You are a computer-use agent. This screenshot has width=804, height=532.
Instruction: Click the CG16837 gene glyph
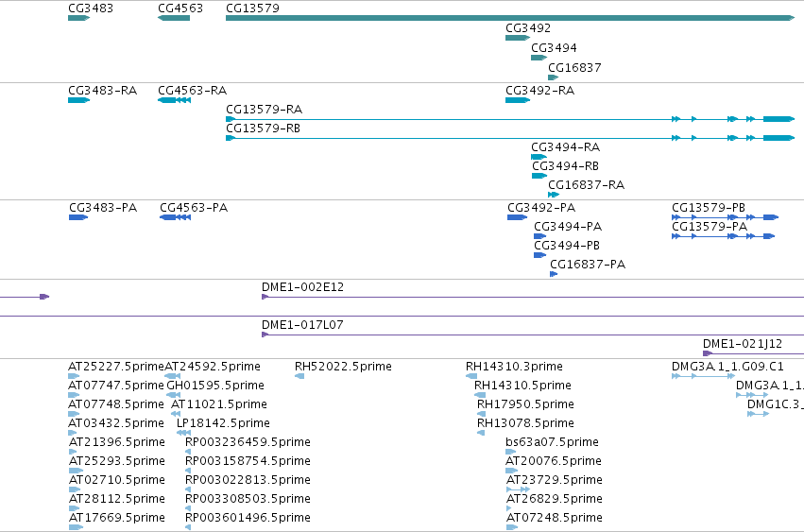coord(554,77)
